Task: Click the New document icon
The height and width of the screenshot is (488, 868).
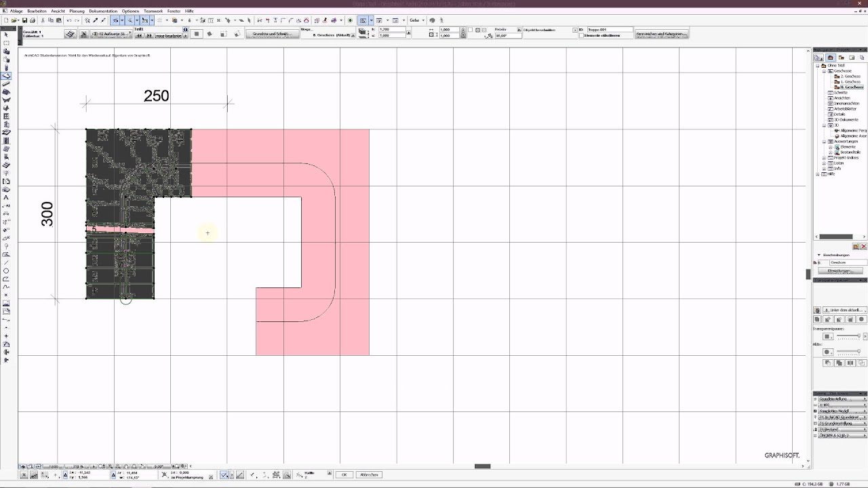Action: [6, 20]
